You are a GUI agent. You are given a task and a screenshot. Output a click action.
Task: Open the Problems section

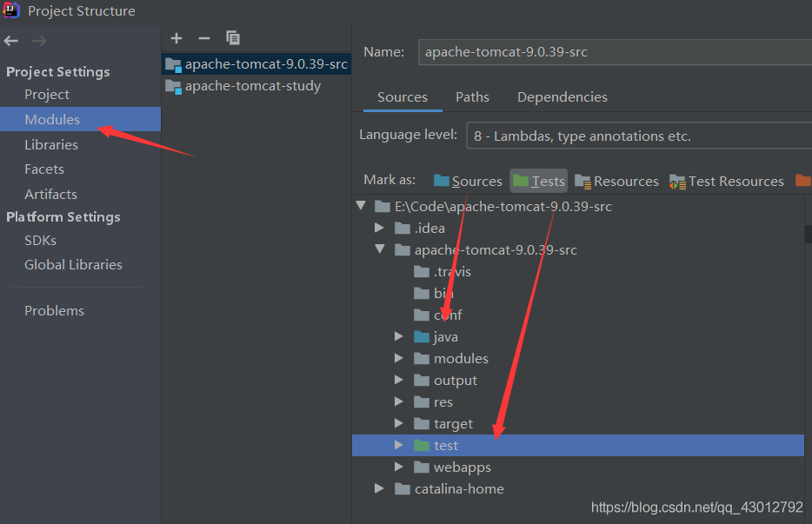[x=54, y=311]
